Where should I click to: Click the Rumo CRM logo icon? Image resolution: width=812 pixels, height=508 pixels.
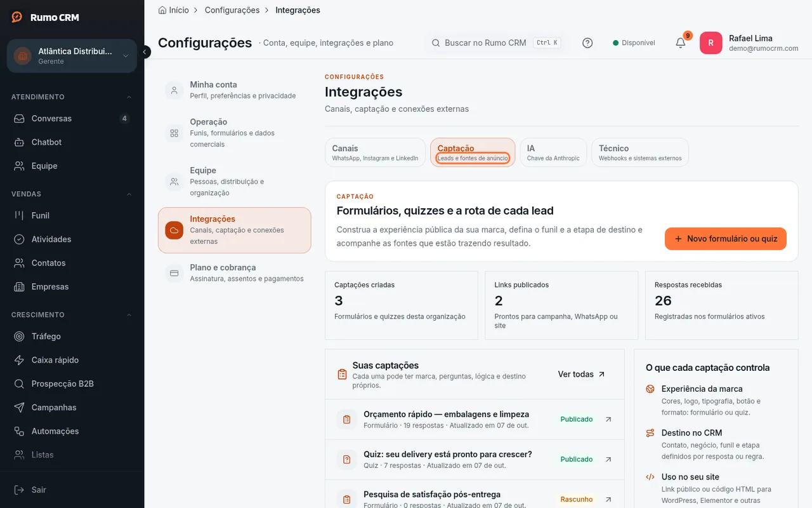point(17,17)
